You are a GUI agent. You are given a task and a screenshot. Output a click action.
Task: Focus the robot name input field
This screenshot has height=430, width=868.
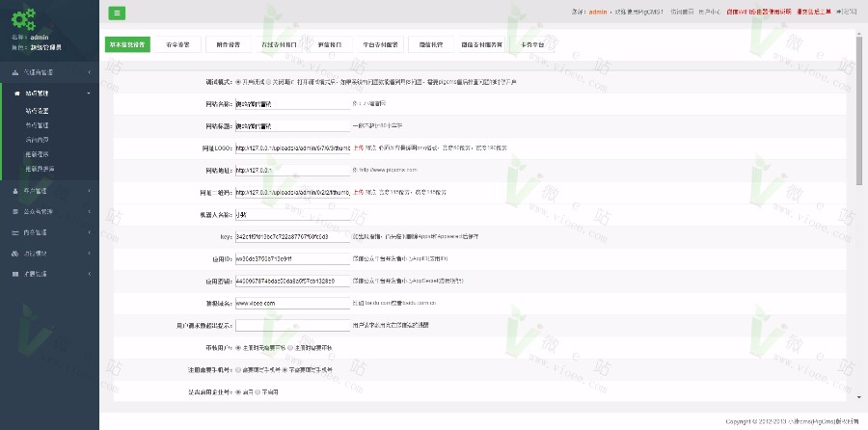[293, 215]
